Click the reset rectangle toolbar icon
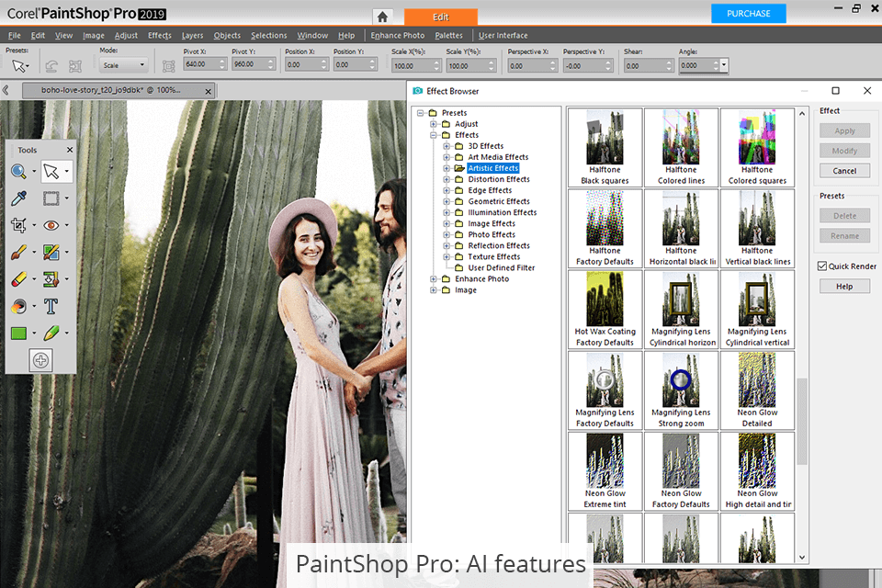The height and width of the screenshot is (588, 882). point(75,66)
